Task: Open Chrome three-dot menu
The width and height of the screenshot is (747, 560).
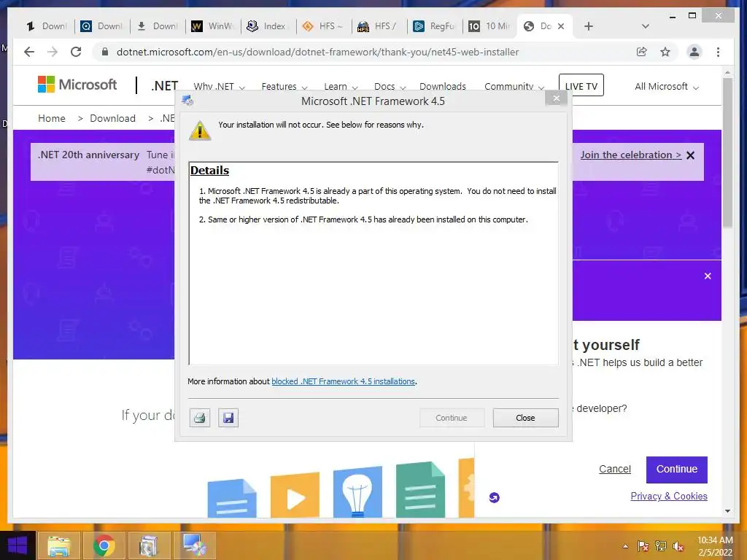Action: tap(718, 52)
